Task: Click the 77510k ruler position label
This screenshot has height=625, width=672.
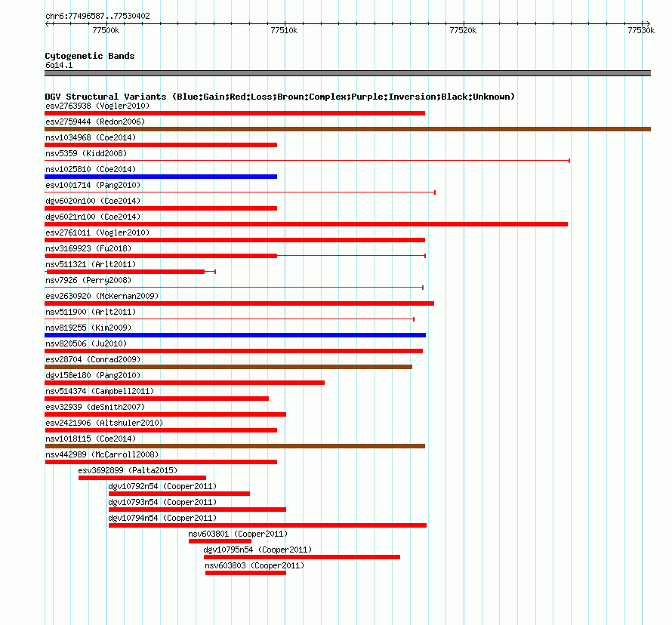Action: click(284, 30)
